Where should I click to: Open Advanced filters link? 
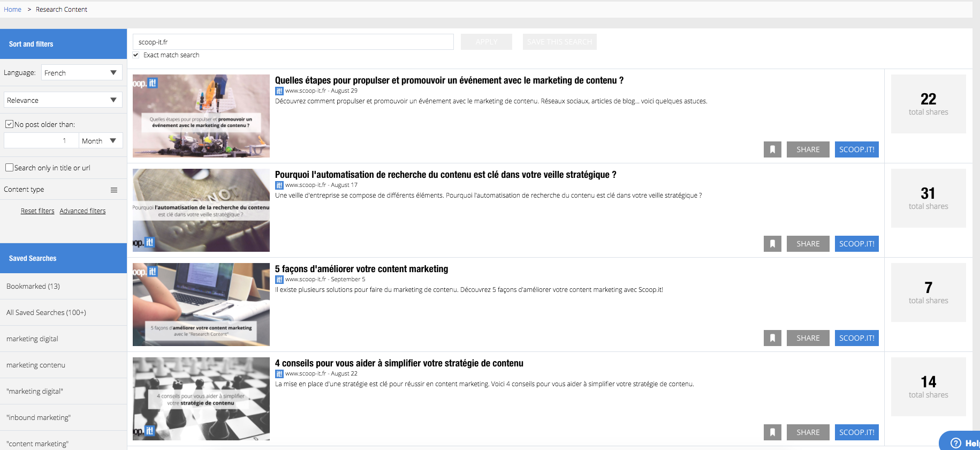pyautogui.click(x=82, y=211)
